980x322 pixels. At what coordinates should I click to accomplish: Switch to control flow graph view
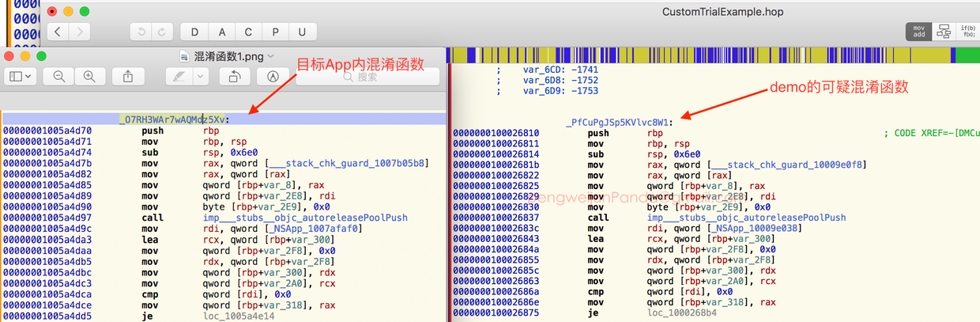(x=944, y=32)
